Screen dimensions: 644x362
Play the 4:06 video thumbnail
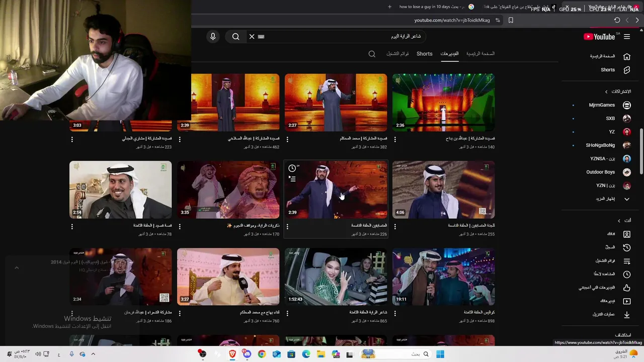443,190
